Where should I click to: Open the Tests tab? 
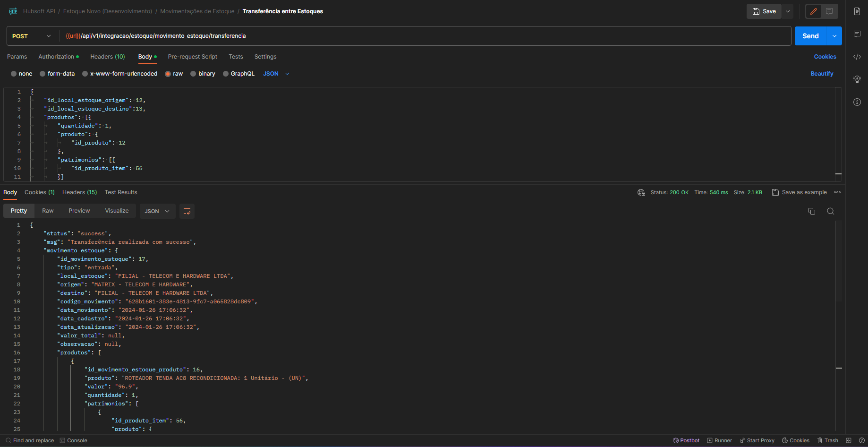tap(236, 57)
